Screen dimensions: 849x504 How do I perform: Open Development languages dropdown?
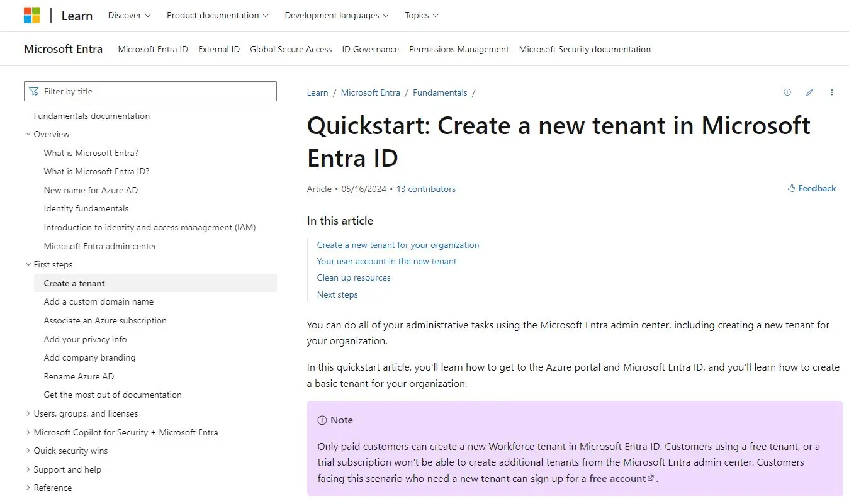(x=337, y=15)
